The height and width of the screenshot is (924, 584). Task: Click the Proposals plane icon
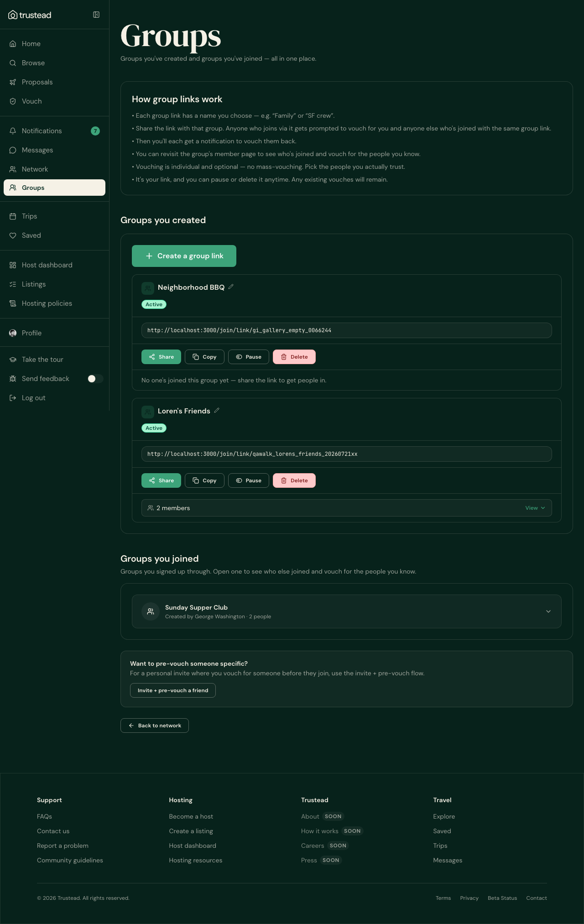tap(13, 82)
